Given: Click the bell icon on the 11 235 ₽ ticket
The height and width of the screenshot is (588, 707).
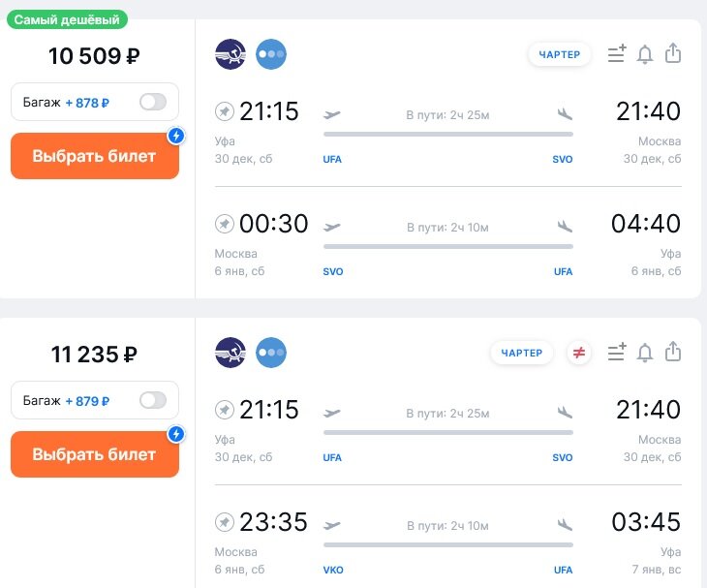Looking at the screenshot, I should (645, 353).
